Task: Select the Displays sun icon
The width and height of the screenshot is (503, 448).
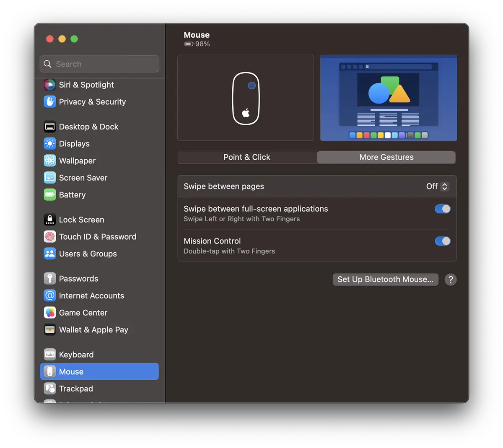Action: [50, 144]
